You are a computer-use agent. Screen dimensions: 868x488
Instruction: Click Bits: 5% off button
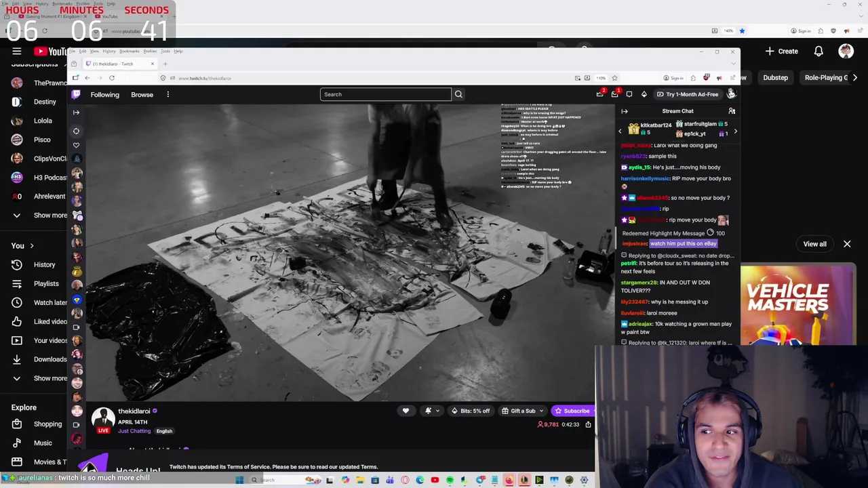click(470, 411)
